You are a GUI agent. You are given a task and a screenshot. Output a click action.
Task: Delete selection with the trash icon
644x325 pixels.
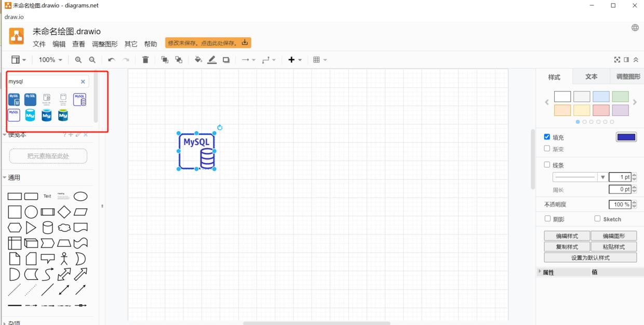pos(145,60)
